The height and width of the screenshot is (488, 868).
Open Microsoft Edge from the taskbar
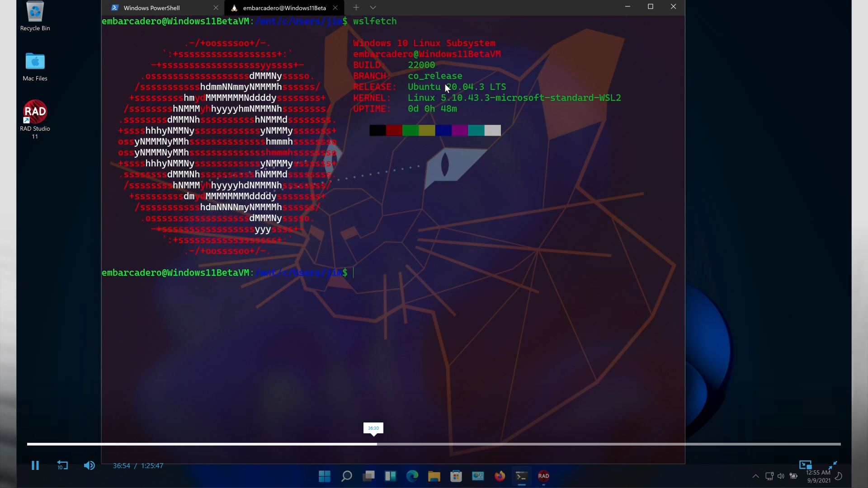[x=412, y=476]
